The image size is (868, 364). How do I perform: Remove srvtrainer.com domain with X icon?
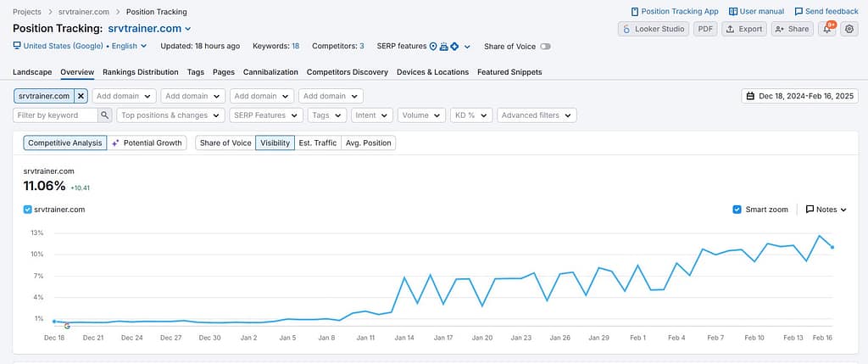point(81,96)
